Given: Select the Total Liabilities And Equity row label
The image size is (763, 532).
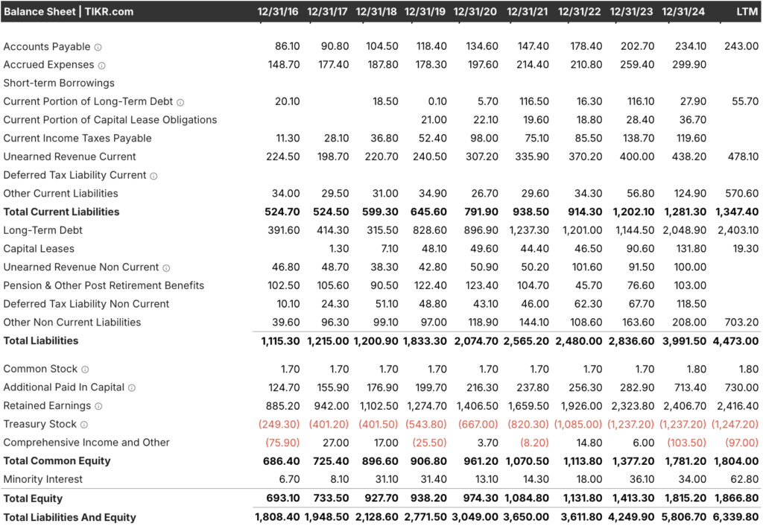Looking at the screenshot, I should coord(71,517).
